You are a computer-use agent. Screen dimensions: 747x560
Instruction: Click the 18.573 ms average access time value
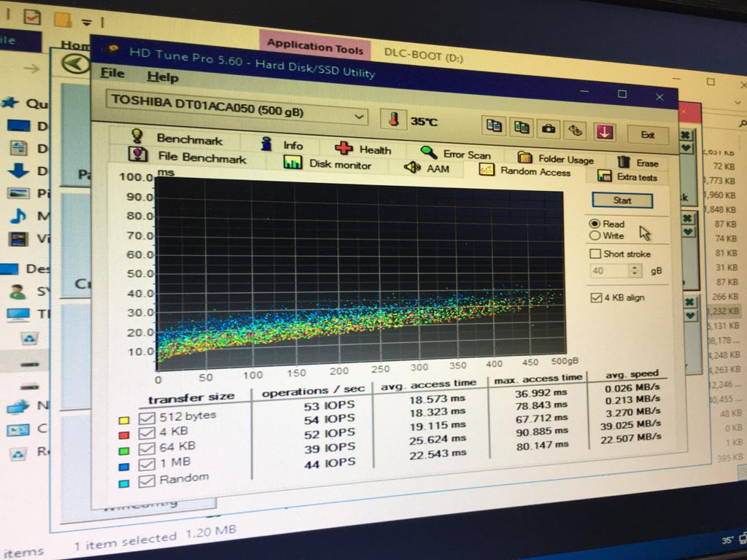pyautogui.click(x=437, y=399)
